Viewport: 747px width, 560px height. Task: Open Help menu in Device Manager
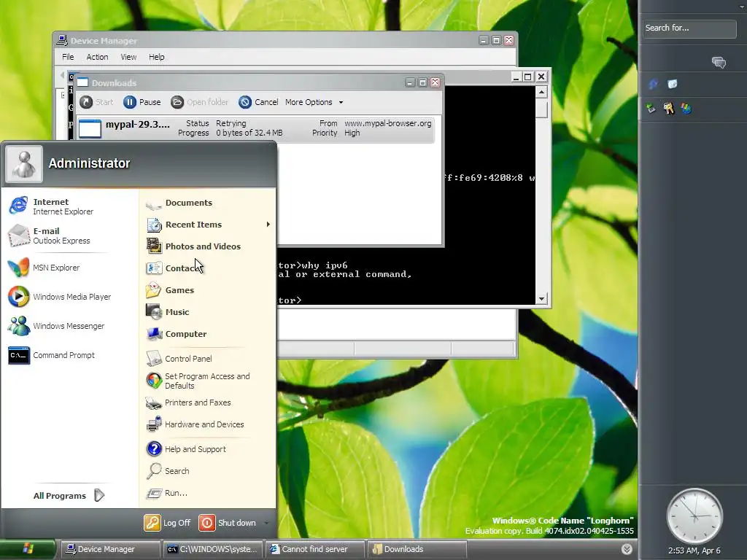coord(157,57)
